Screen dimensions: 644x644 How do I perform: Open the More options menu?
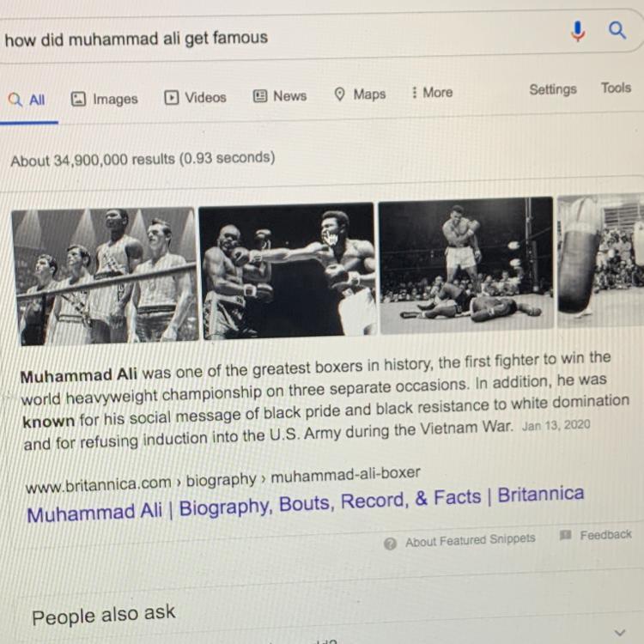[433, 93]
